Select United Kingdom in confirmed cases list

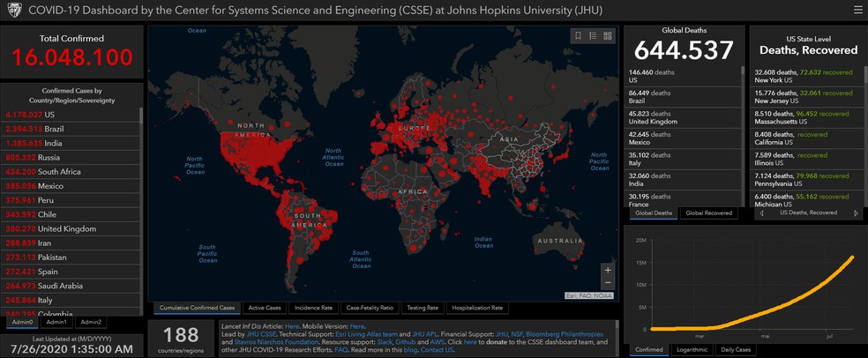[71, 229]
